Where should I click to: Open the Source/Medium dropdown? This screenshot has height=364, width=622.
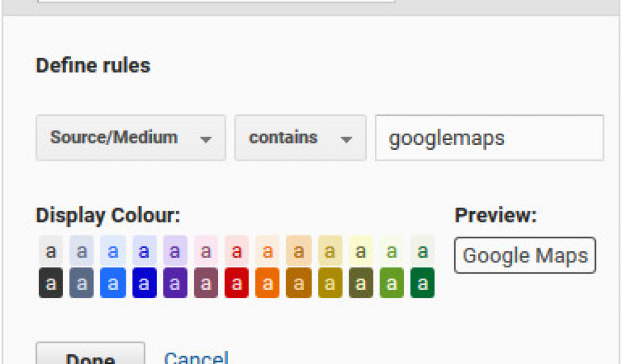(131, 138)
